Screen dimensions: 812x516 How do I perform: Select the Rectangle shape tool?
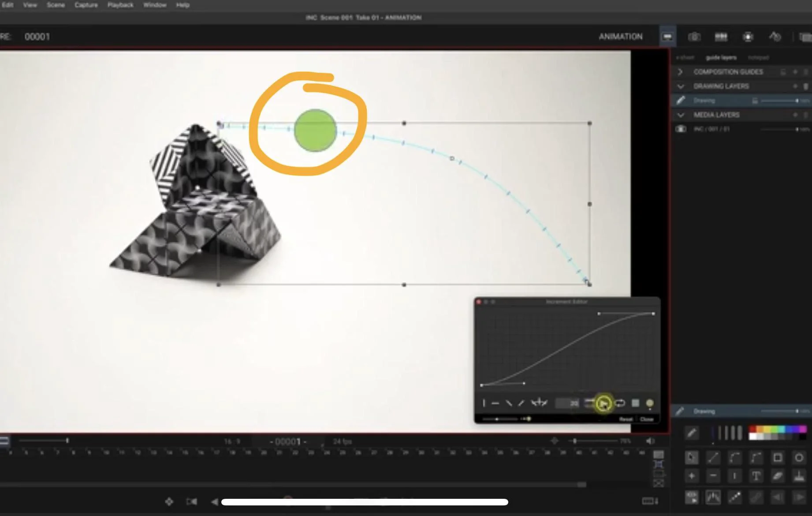pos(778,458)
